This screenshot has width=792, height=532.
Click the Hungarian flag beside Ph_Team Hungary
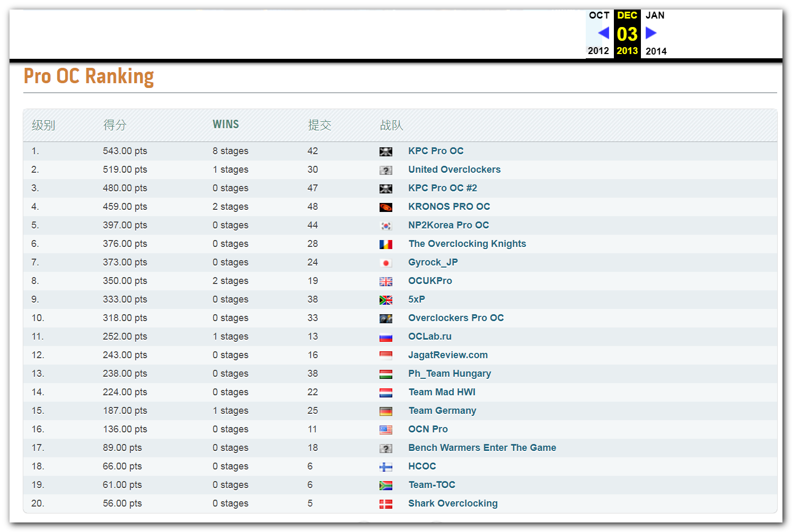click(386, 375)
